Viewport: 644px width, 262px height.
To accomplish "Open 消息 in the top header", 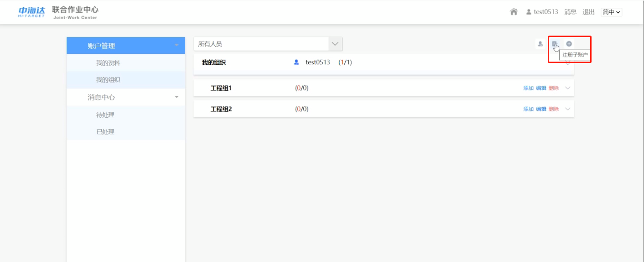I will coord(570,12).
